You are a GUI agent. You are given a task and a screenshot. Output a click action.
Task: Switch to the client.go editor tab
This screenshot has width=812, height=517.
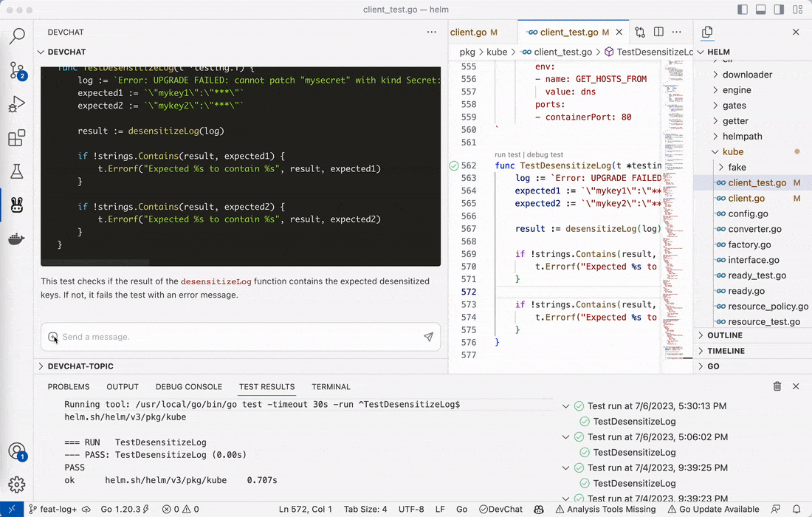[x=472, y=32]
